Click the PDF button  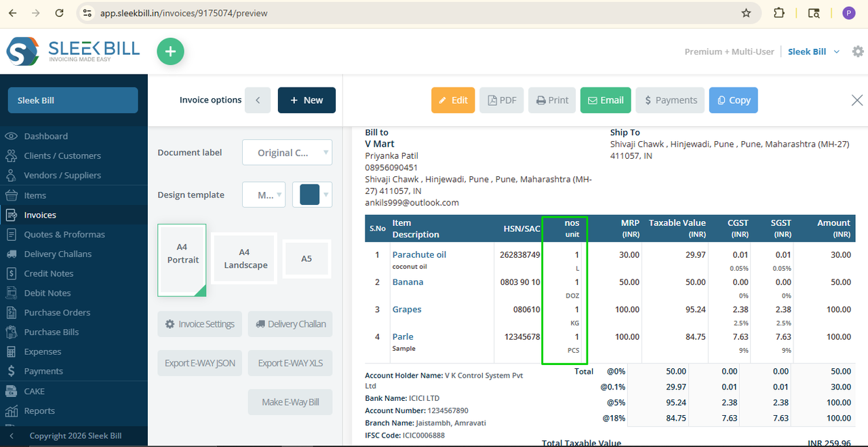point(502,100)
